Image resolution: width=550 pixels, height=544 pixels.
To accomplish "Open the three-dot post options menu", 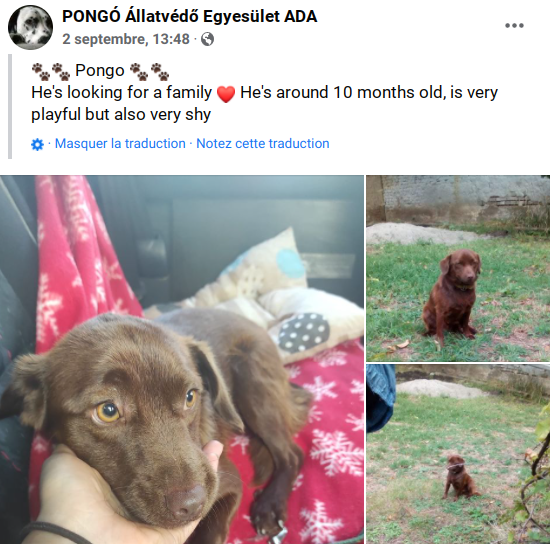I will 514,25.
